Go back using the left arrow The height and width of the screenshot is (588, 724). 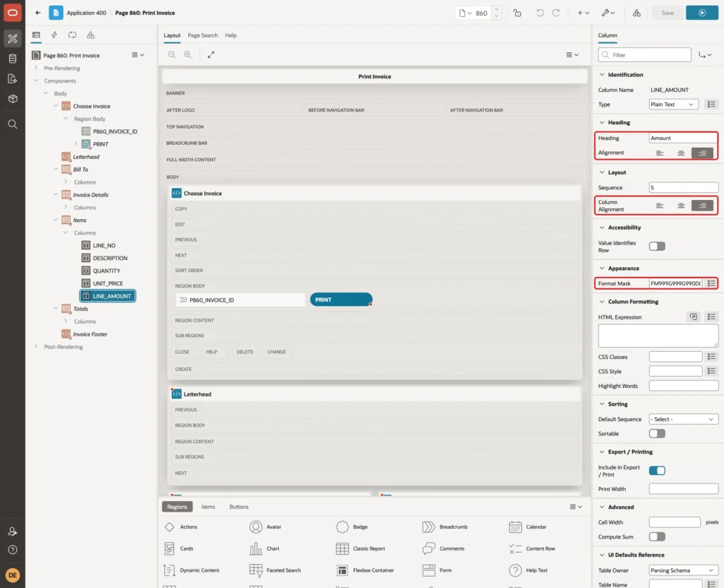38,13
